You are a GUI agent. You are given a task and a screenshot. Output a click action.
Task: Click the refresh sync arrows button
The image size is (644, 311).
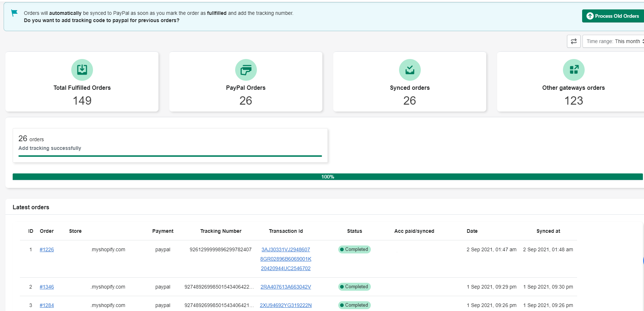[574, 41]
